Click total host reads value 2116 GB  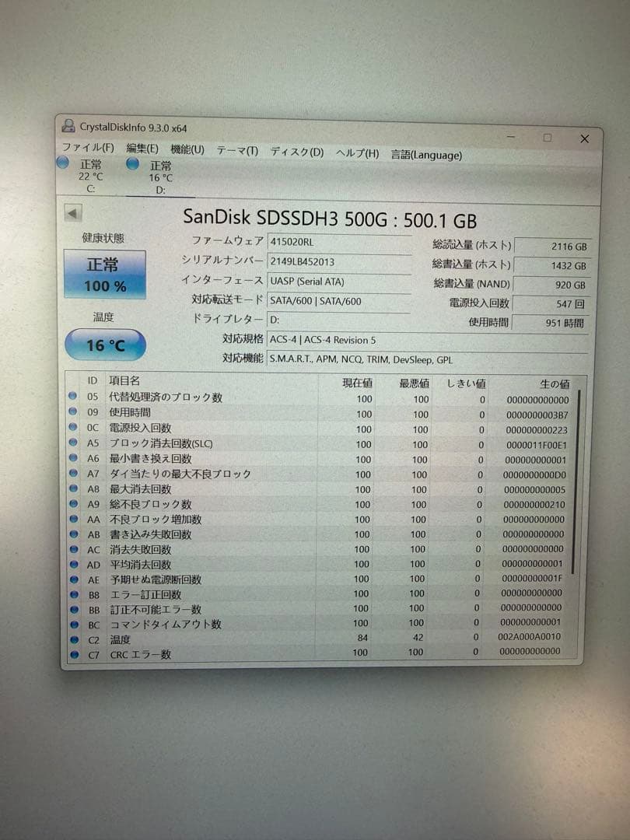click(552, 247)
